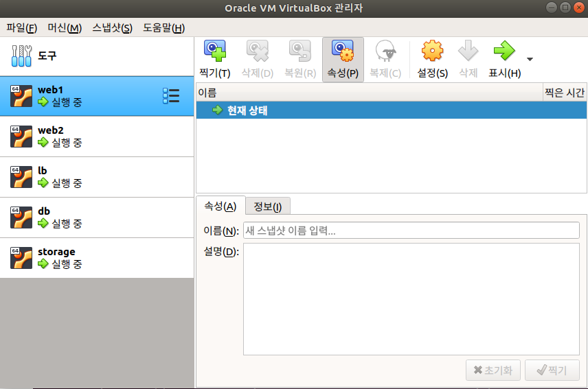Viewport: 588px width, 389px height.
Task: Click the 'db' machine name text
Action: 44,211
